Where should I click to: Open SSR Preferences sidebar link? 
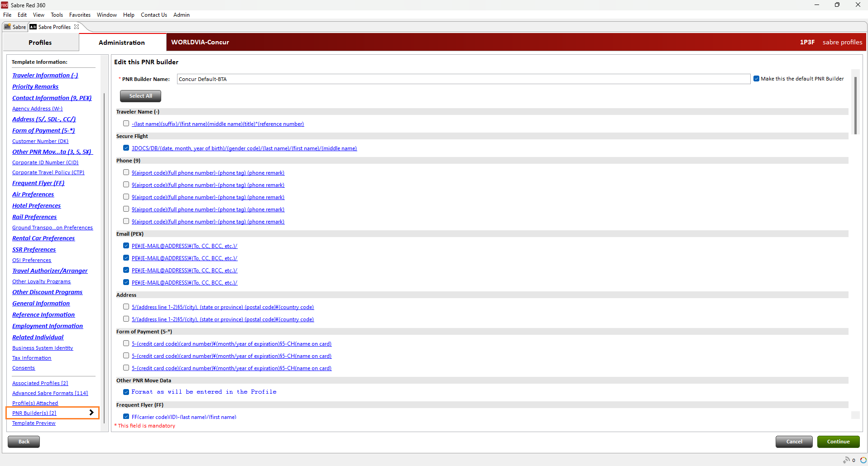coord(34,250)
